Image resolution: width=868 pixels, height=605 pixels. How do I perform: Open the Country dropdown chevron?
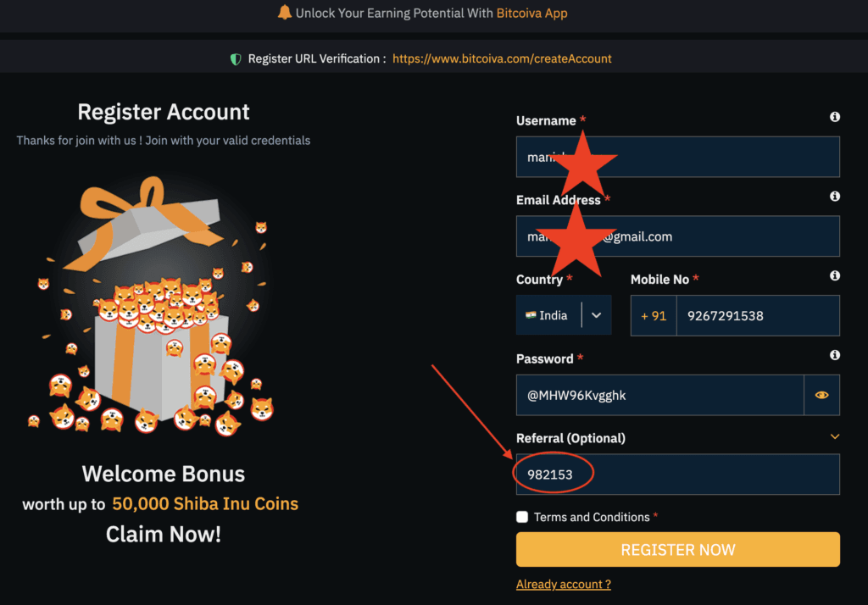[594, 314]
